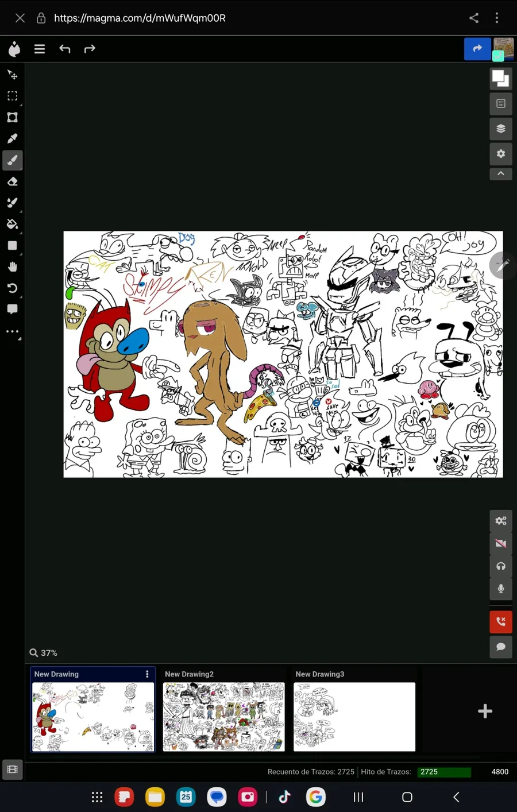The height and width of the screenshot is (812, 517).
Task: Toggle the camera video off icon
Action: click(x=501, y=543)
